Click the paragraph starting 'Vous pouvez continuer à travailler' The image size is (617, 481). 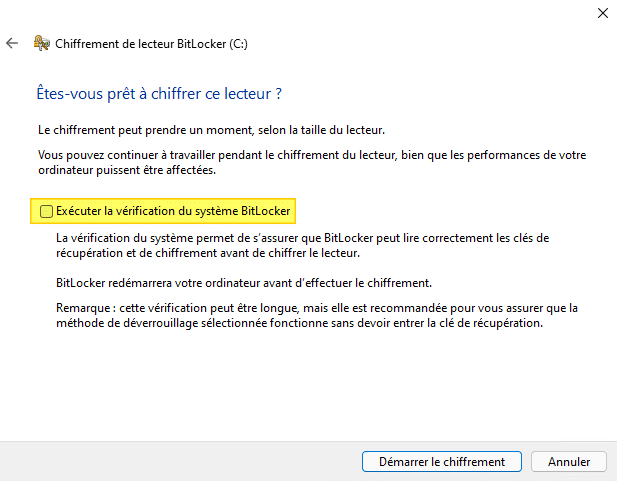[x=300, y=155]
